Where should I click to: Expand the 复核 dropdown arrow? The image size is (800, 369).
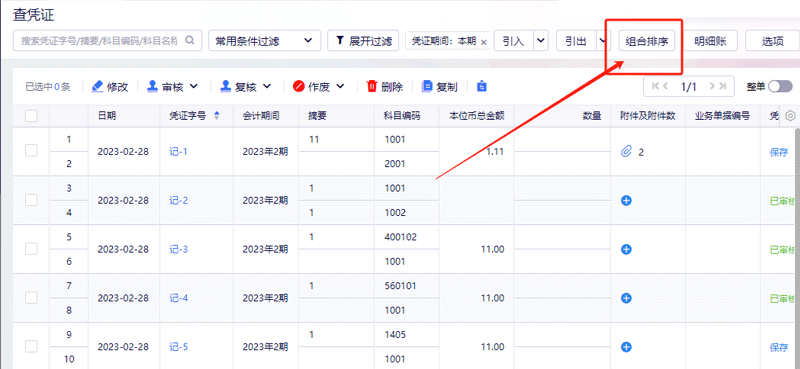point(267,87)
